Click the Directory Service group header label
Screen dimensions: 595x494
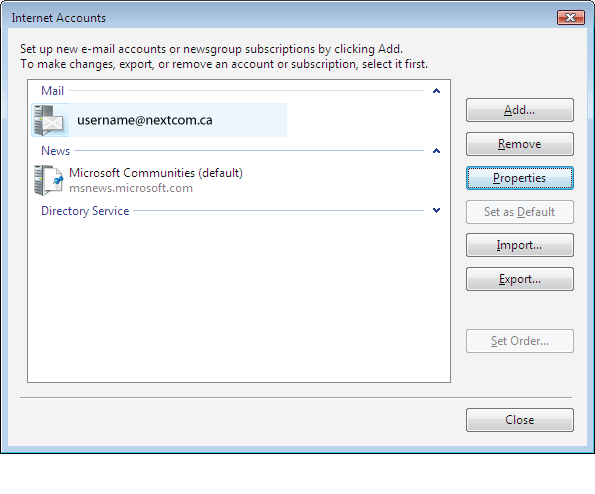85,211
